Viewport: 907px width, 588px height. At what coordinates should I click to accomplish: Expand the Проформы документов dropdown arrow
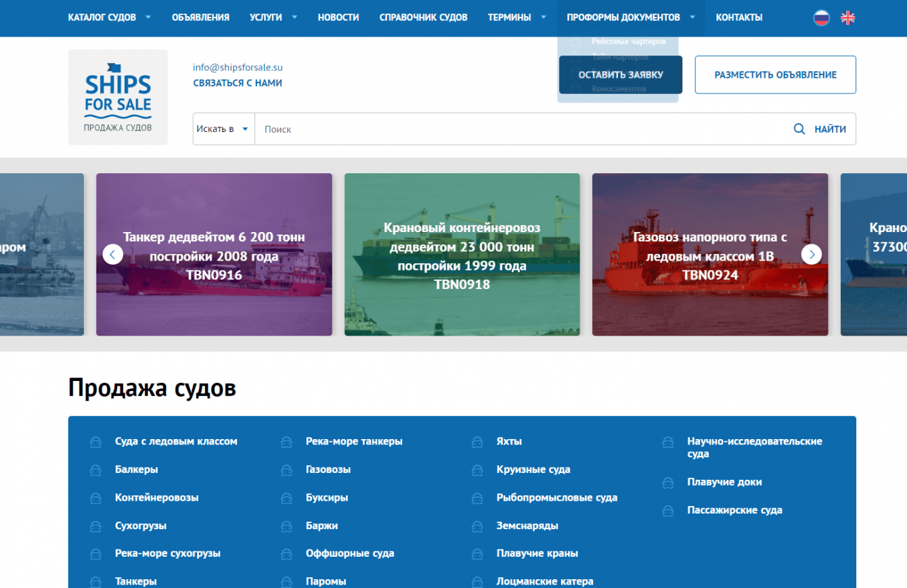[692, 18]
